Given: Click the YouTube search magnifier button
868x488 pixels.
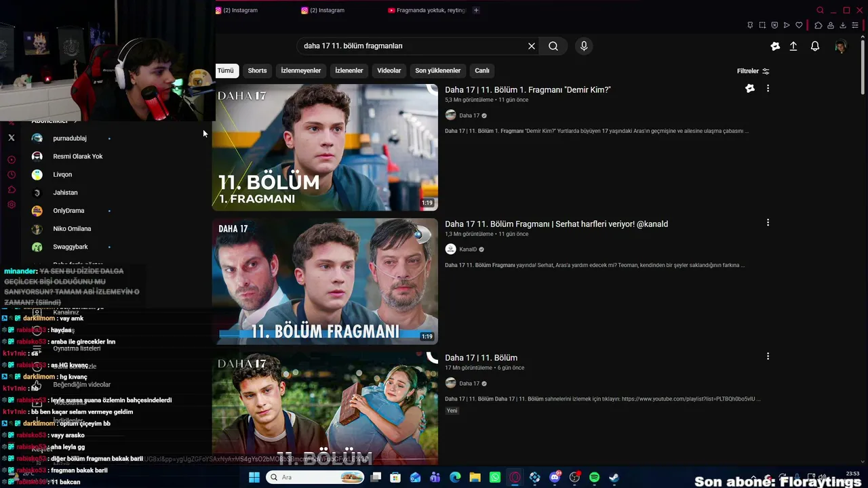Looking at the screenshot, I should tap(553, 46).
